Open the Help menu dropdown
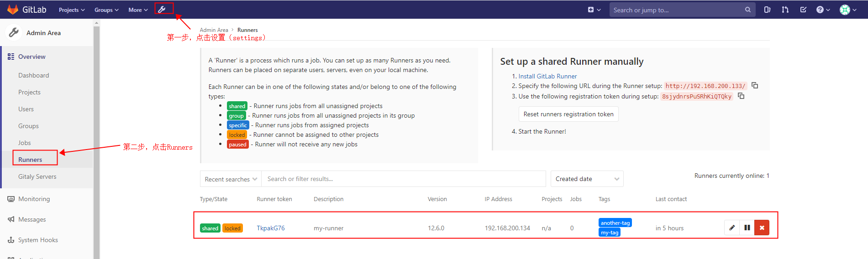 click(823, 10)
